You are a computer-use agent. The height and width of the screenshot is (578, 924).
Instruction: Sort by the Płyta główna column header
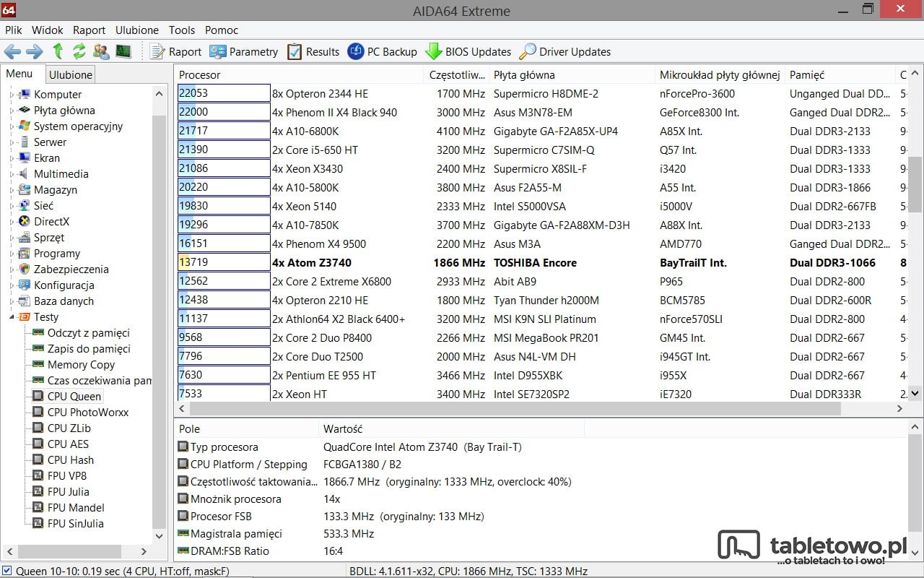tap(571, 74)
